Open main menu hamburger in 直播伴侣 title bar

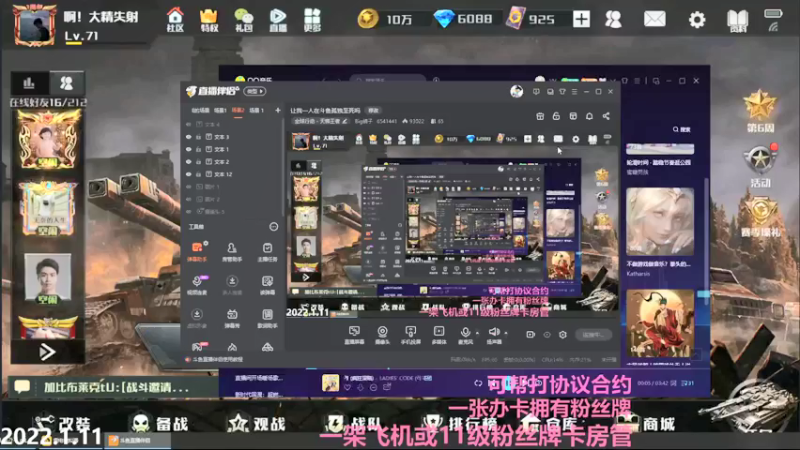point(574,92)
